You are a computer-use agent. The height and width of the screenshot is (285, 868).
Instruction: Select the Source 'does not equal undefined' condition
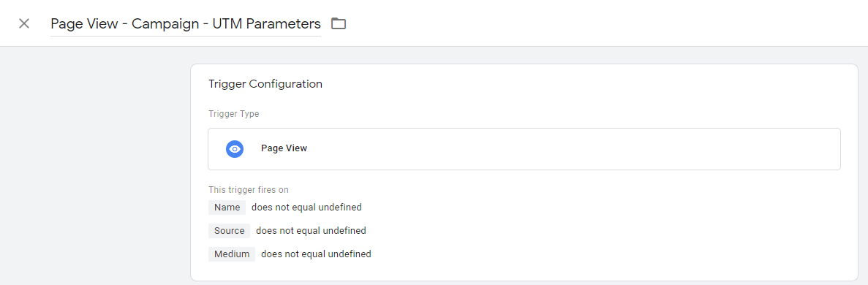coord(311,231)
